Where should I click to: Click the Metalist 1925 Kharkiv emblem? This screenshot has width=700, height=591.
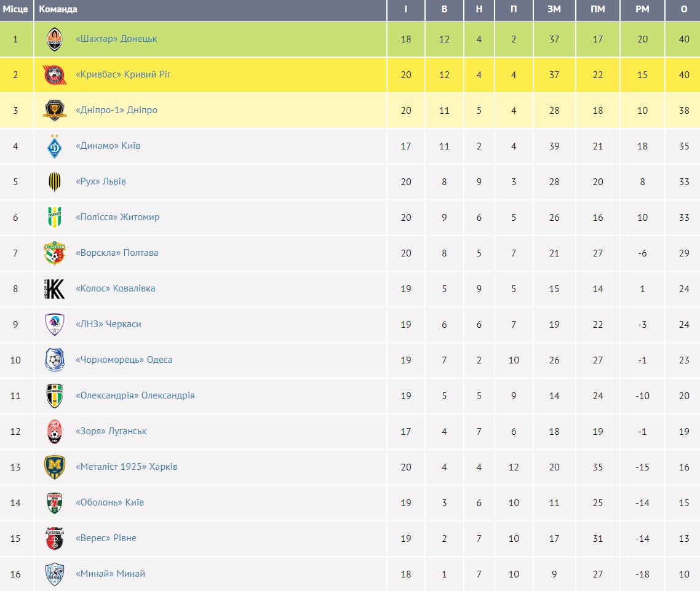pos(55,467)
